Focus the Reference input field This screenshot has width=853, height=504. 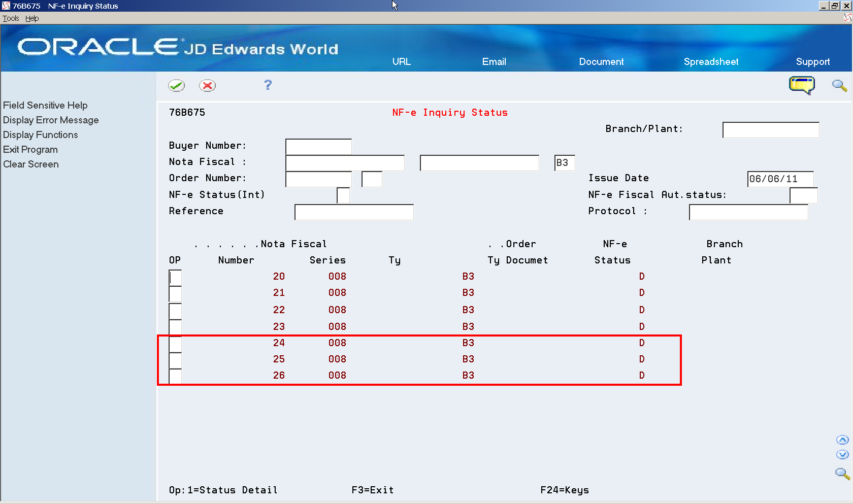(x=354, y=212)
